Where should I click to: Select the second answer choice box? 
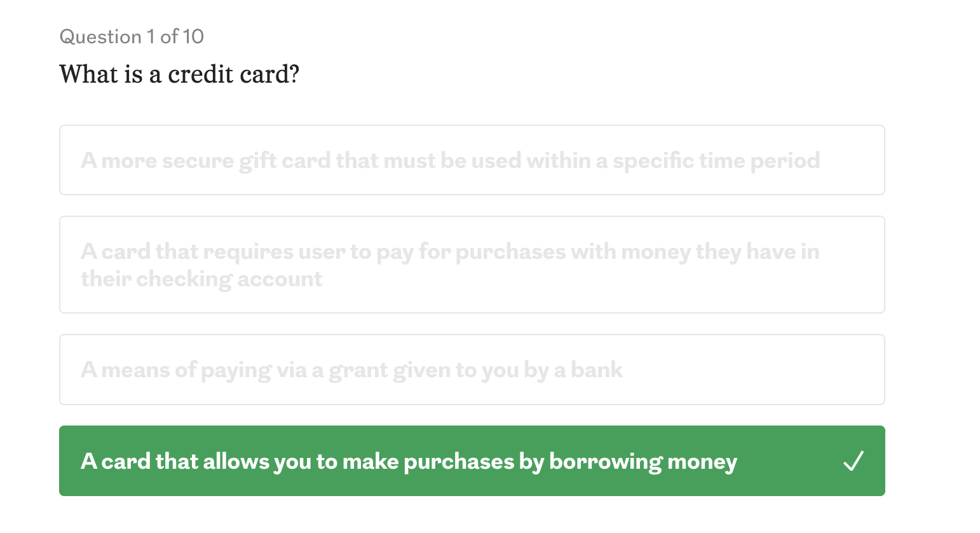[x=472, y=265]
